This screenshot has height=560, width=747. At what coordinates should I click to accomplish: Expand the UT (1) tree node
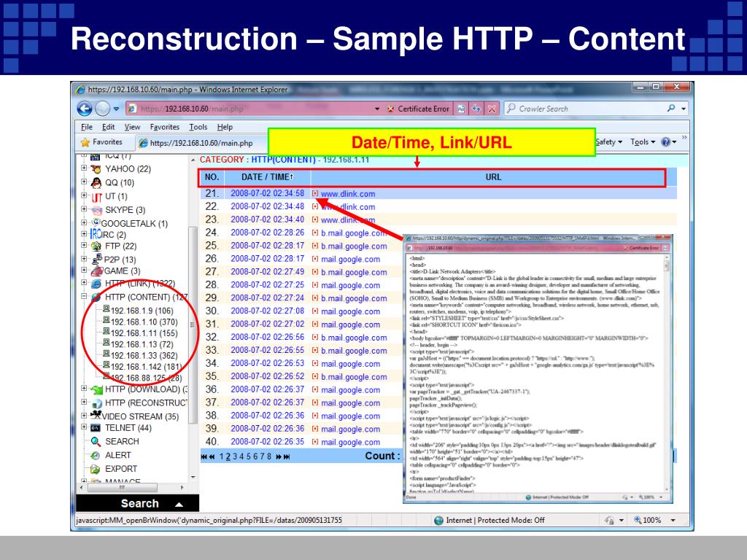click(x=84, y=195)
